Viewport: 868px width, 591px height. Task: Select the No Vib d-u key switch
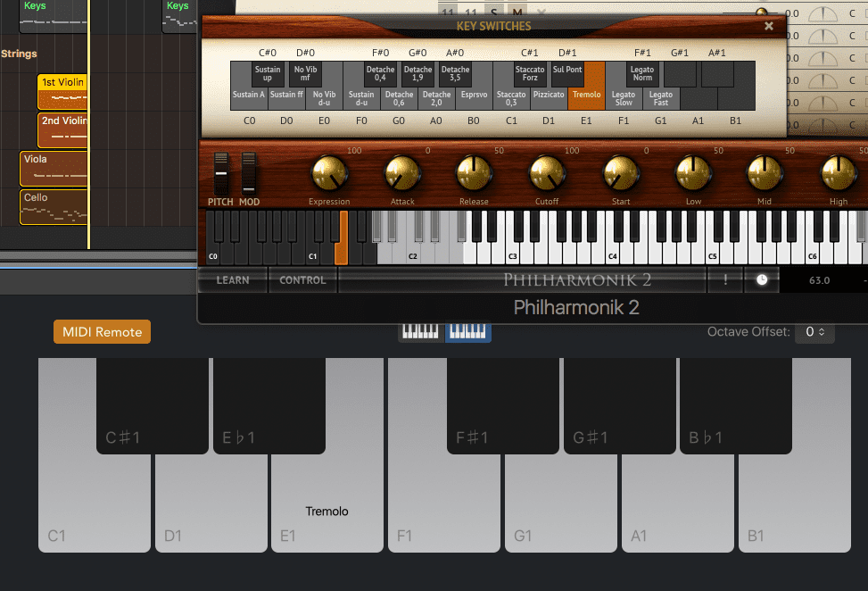pyautogui.click(x=325, y=98)
